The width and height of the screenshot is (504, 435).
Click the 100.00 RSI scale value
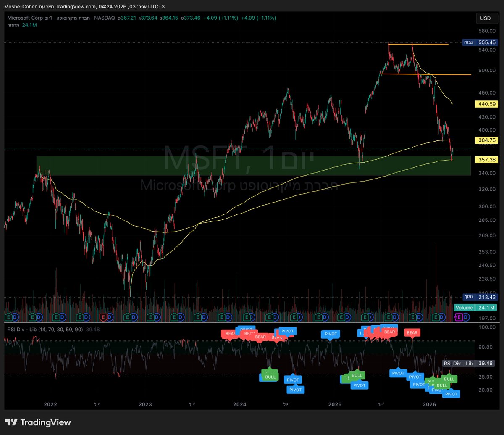coord(486,327)
